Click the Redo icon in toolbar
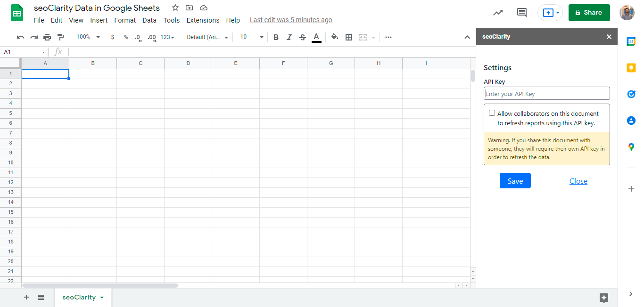The width and height of the screenshot is (644, 307). click(x=34, y=37)
